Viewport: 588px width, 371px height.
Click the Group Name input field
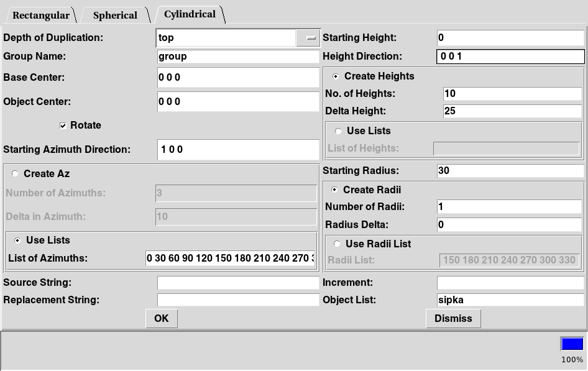click(x=238, y=56)
